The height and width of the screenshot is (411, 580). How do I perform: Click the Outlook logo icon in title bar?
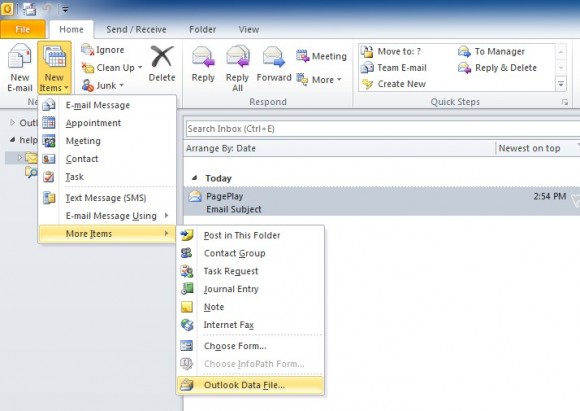(x=7, y=9)
